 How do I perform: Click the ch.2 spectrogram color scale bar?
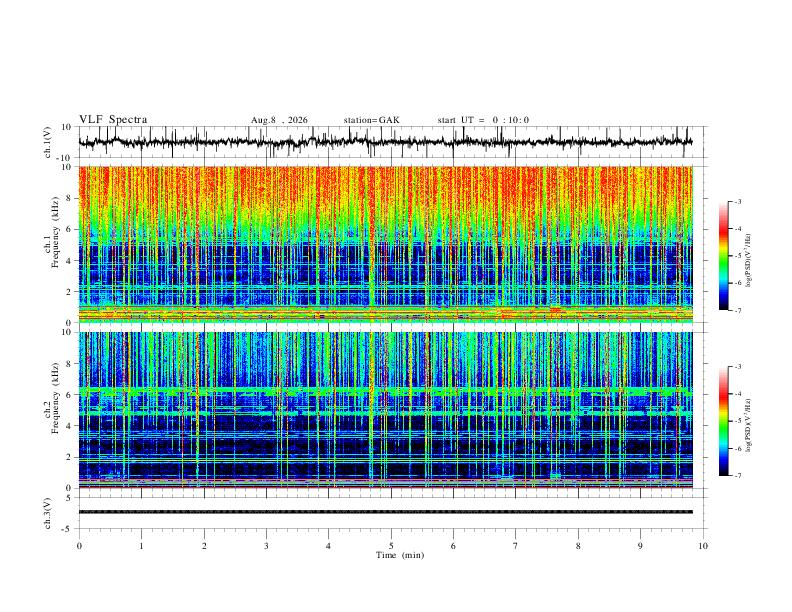723,421
